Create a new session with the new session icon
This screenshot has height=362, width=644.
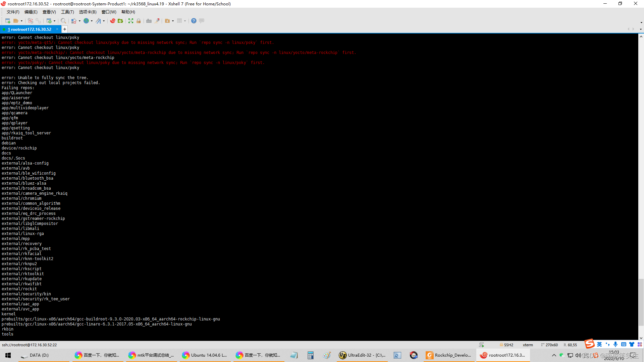tap(7, 20)
